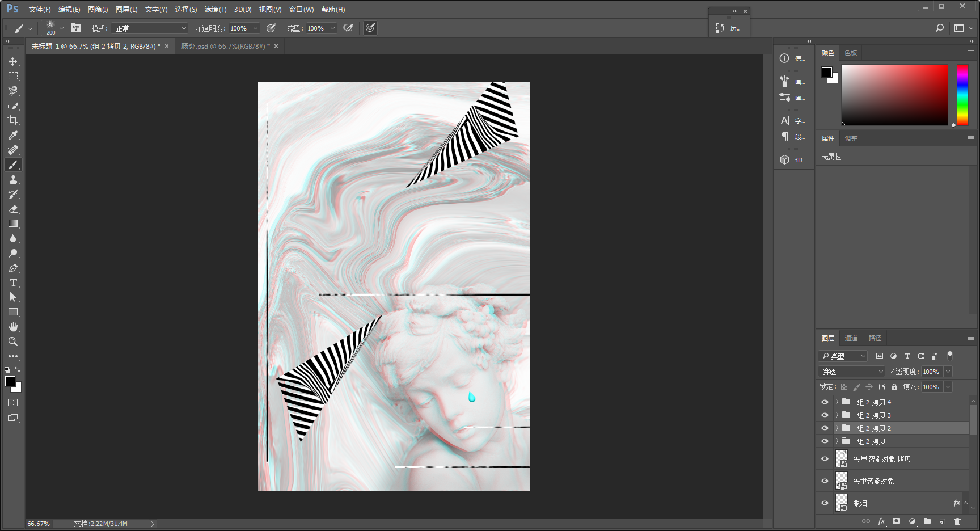Click the foreground color swatch in Color panel
Screen dimensions: 980x531
coord(827,72)
